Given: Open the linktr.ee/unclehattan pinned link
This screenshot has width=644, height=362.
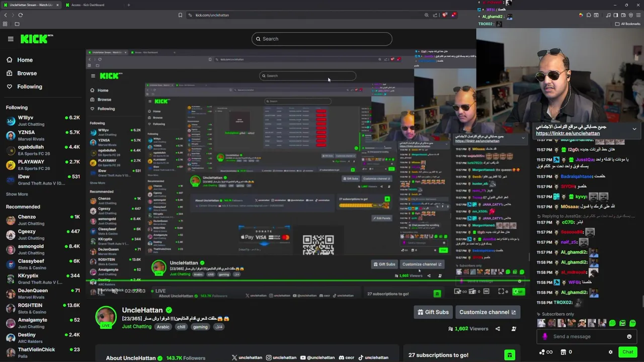Looking at the screenshot, I should pyautogui.click(x=568, y=134).
